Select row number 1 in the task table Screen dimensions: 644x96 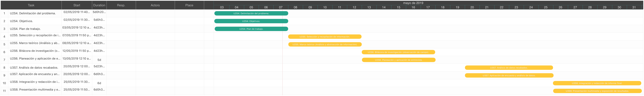[x=4, y=13]
